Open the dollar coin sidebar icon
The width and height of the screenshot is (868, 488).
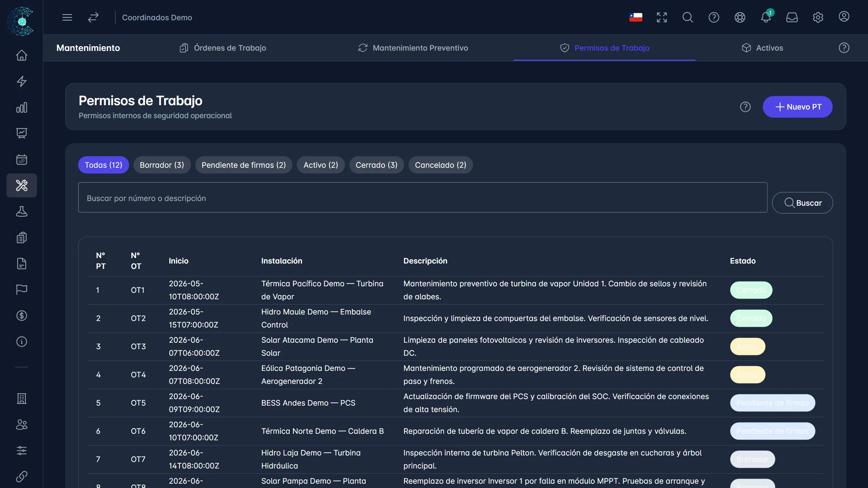tap(22, 316)
